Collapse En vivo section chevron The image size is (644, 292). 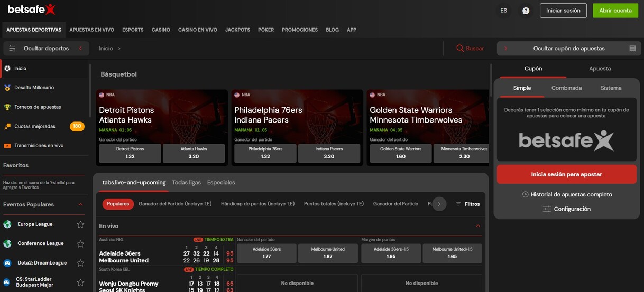click(x=478, y=226)
